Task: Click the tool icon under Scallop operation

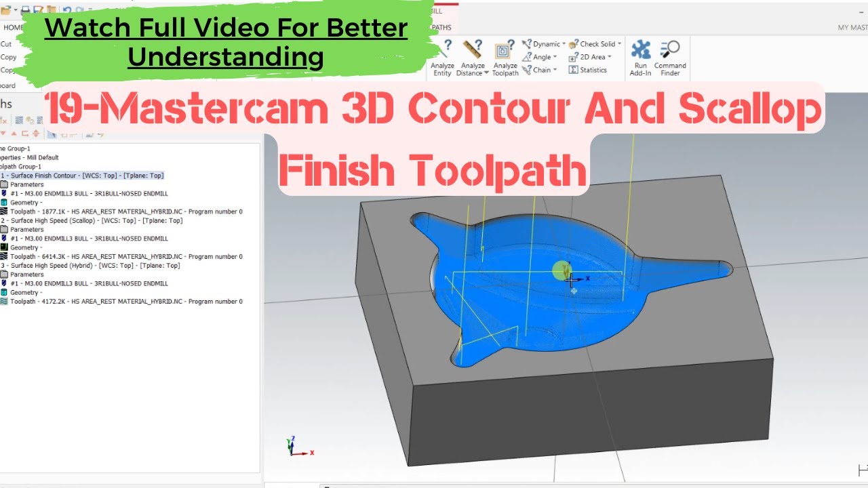Action: pyautogui.click(x=5, y=239)
